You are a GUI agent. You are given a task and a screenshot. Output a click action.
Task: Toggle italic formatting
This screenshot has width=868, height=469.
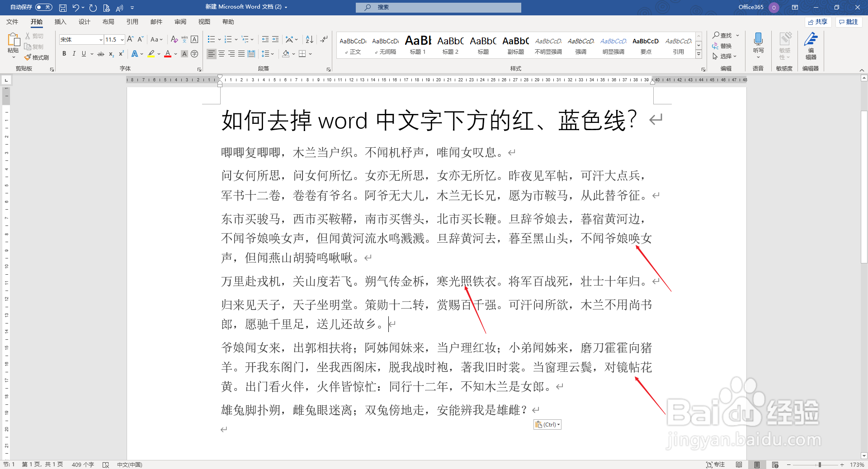74,54
